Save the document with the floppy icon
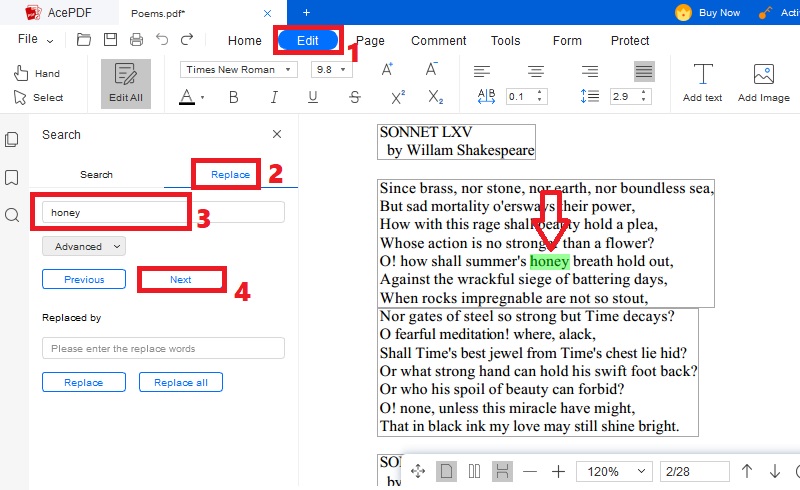This screenshot has width=800, height=490. [x=110, y=39]
